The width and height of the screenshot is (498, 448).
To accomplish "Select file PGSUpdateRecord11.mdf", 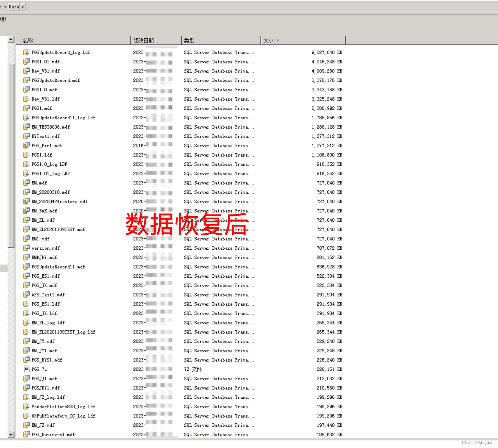I will pos(58,267).
